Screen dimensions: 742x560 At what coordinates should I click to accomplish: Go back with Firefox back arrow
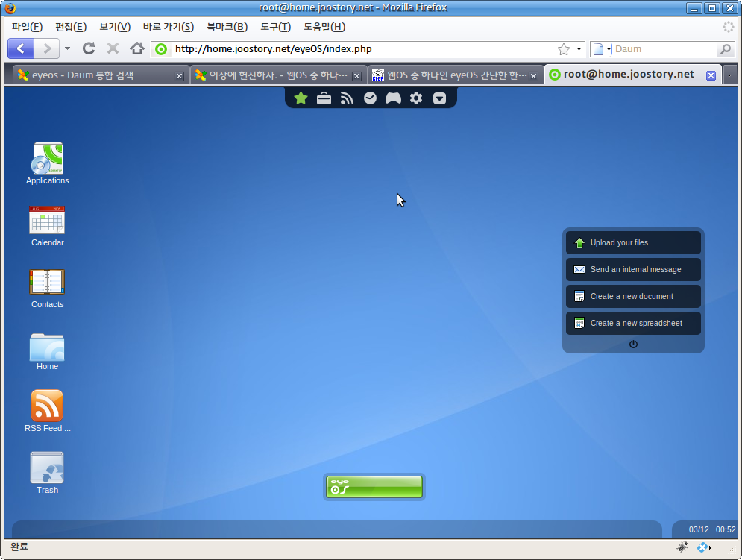coord(21,48)
